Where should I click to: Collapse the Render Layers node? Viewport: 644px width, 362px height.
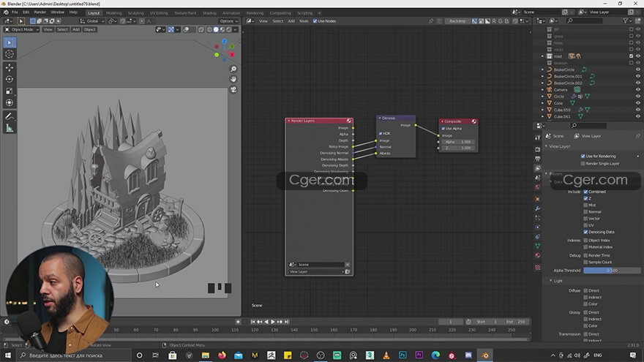pos(289,121)
